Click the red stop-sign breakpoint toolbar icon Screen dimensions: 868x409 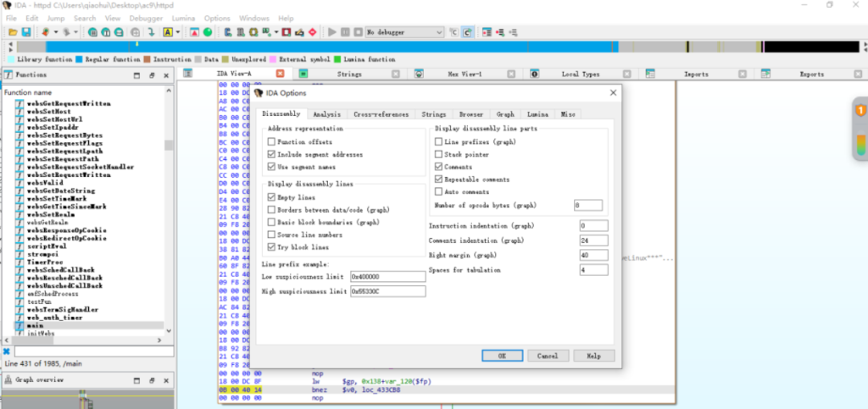(x=313, y=32)
